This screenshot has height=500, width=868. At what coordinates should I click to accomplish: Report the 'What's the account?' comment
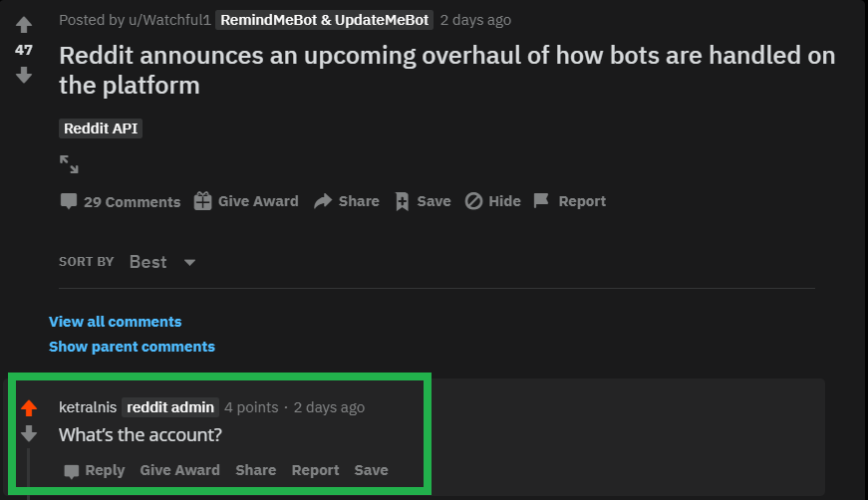click(x=316, y=470)
